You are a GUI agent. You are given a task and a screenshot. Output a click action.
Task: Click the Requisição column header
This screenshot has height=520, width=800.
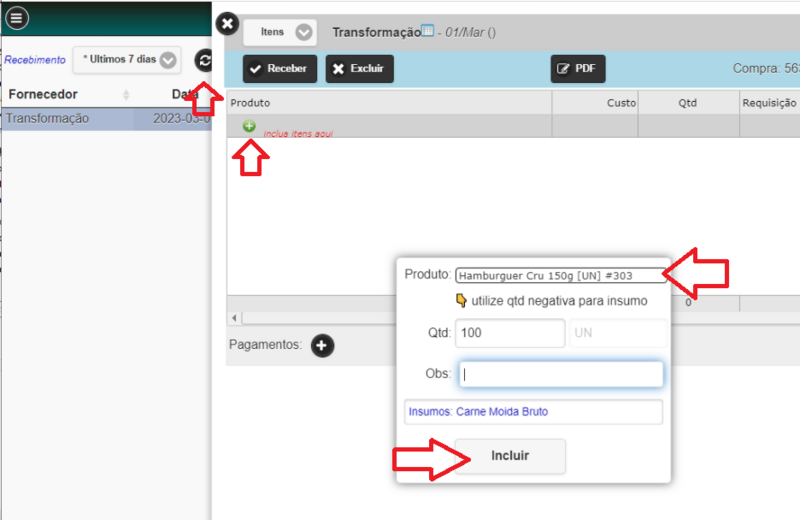(x=769, y=103)
